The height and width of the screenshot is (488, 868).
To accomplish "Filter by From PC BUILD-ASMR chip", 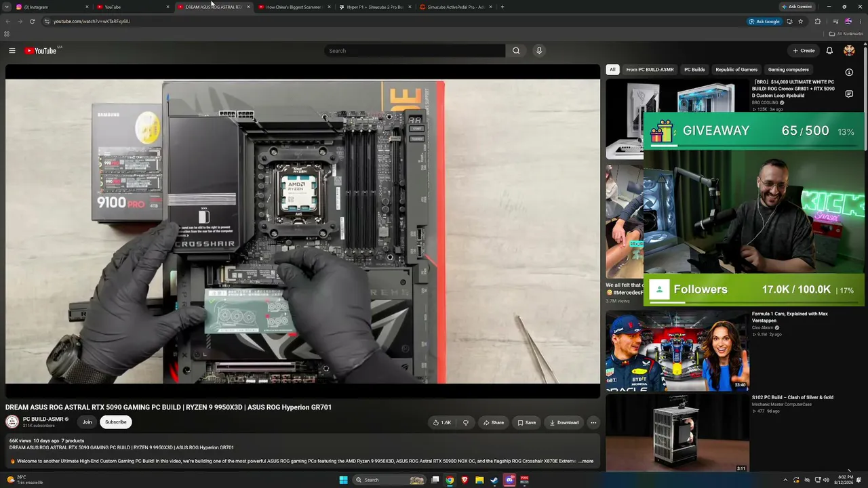I will 650,70.
